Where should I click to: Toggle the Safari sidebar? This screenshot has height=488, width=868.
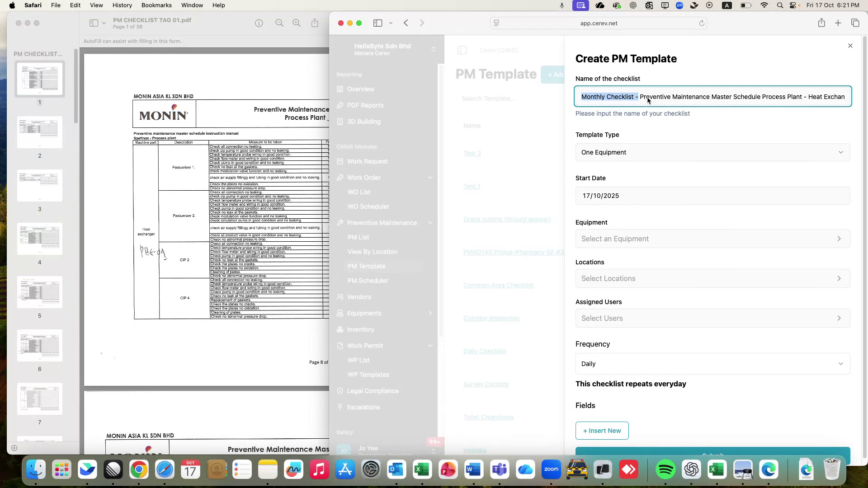(x=378, y=23)
